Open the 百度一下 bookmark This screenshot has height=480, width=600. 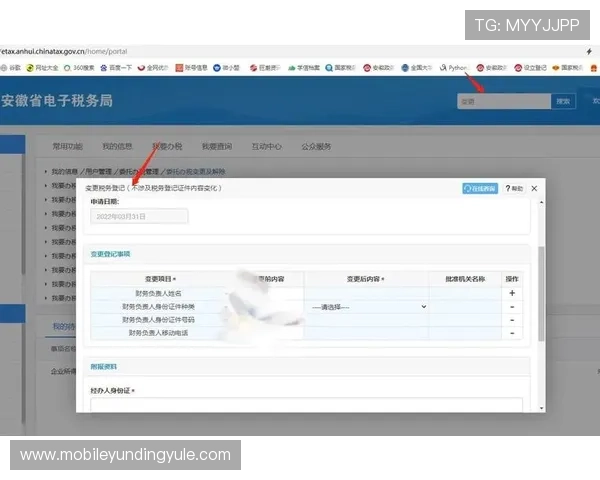pos(116,68)
